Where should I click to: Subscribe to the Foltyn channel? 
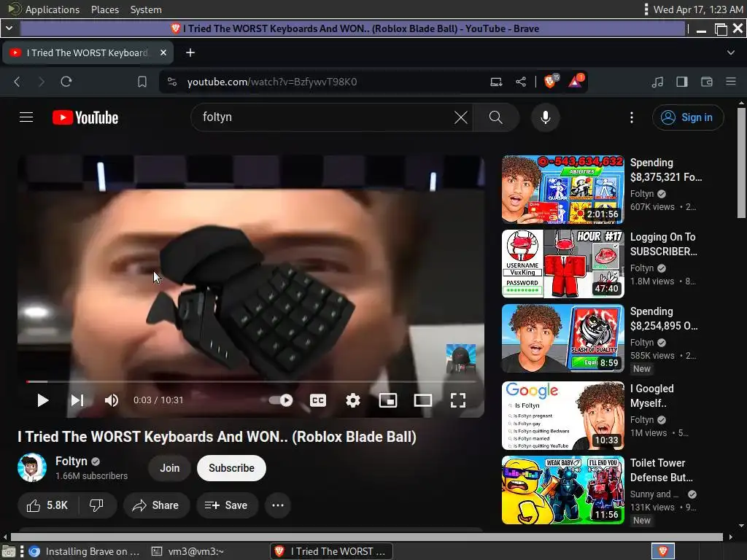(x=231, y=468)
